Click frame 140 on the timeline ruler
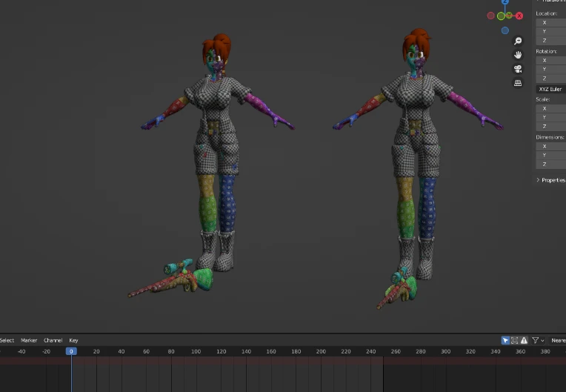Screen dimensions: 566x392 pyautogui.click(x=246, y=351)
